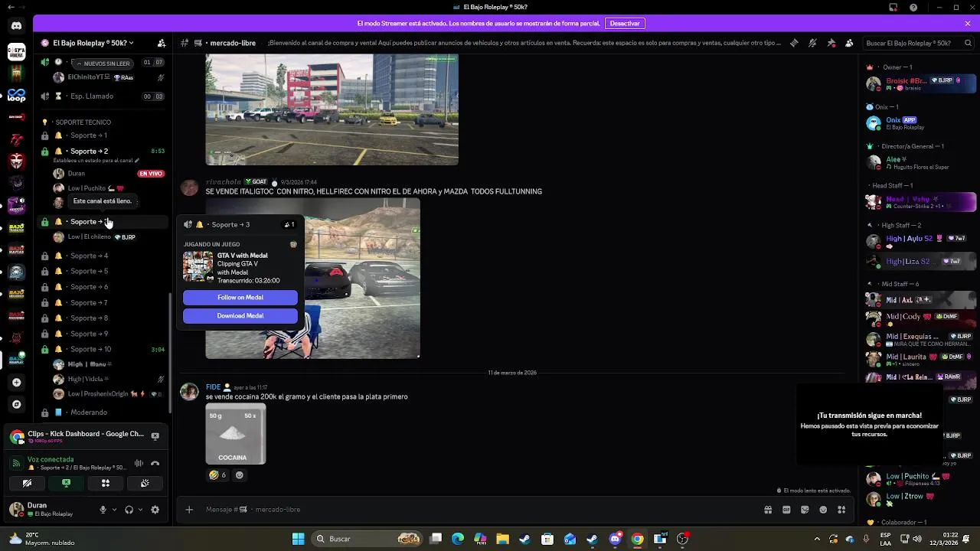Open sticker picker in message bar
Image resolution: width=980 pixels, height=551 pixels.
point(805,510)
